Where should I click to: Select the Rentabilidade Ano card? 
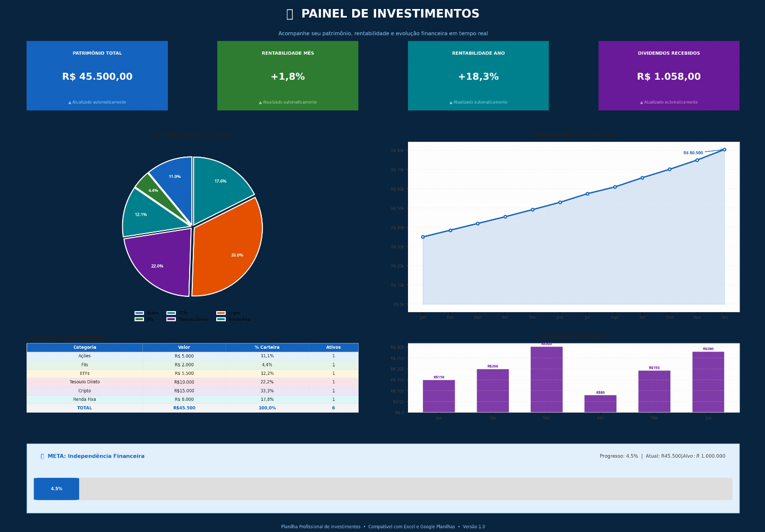pyautogui.click(x=478, y=76)
